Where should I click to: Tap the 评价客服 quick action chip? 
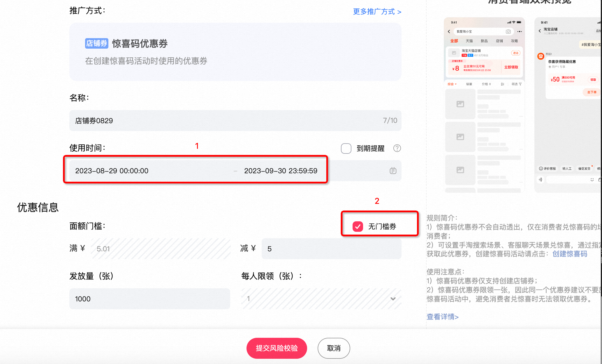(547, 169)
